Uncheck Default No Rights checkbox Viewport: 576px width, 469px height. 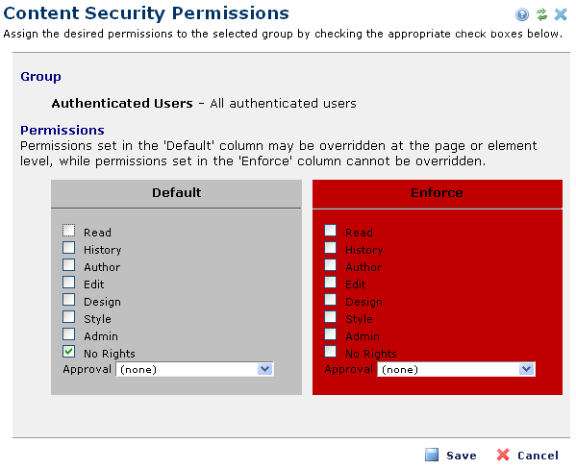point(69,351)
